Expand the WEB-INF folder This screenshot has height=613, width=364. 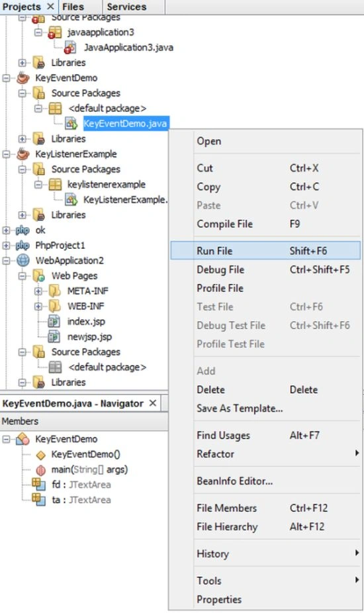38,306
